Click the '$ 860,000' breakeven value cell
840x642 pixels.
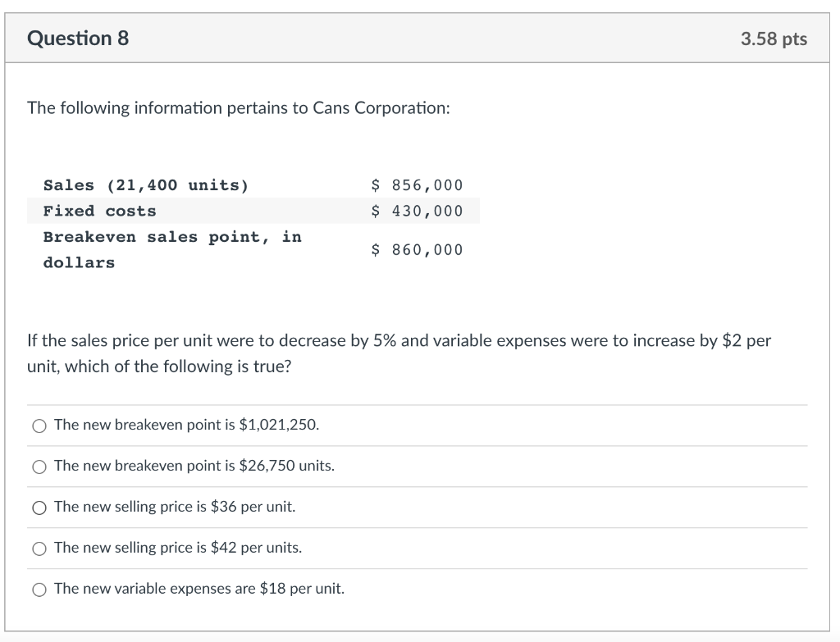(x=417, y=249)
